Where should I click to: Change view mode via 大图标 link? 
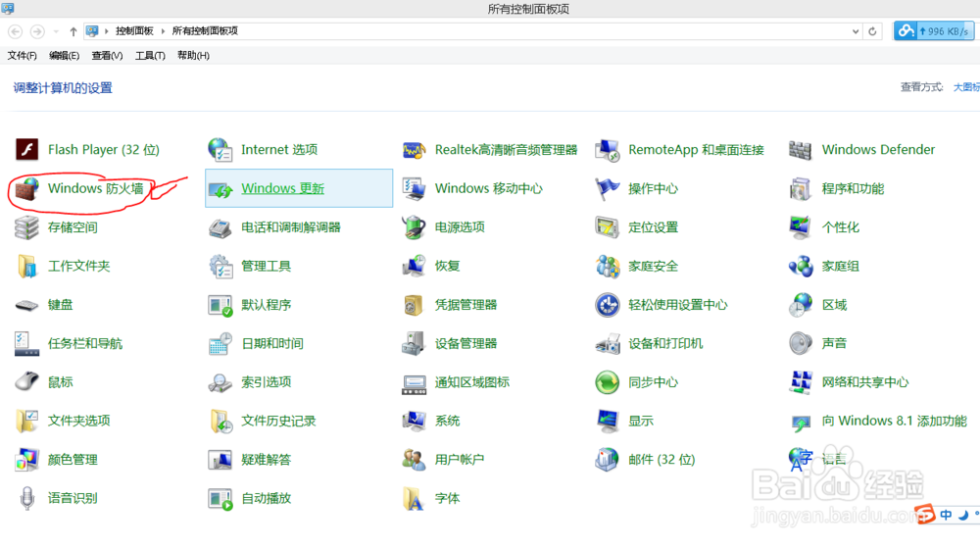(x=966, y=87)
